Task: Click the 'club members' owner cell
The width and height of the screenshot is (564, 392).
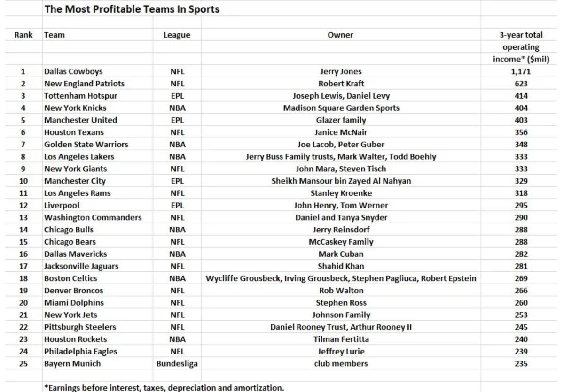Action: [341, 364]
